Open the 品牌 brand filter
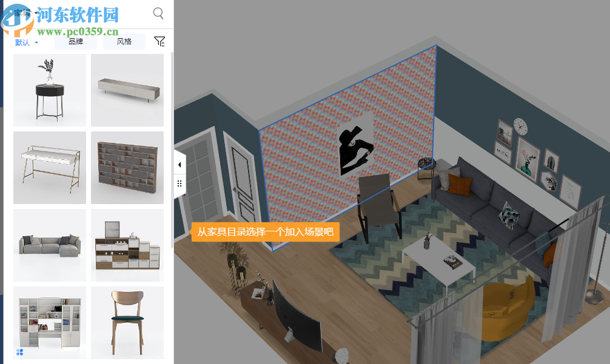The height and width of the screenshot is (364, 610). click(75, 42)
